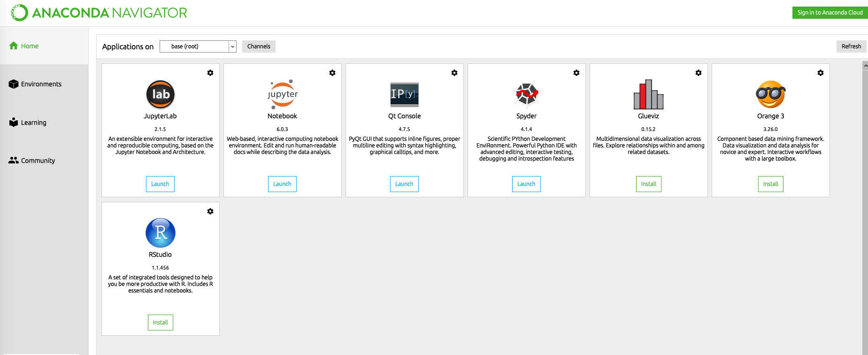Click the Spyder version 4.1.4 text

click(x=526, y=129)
